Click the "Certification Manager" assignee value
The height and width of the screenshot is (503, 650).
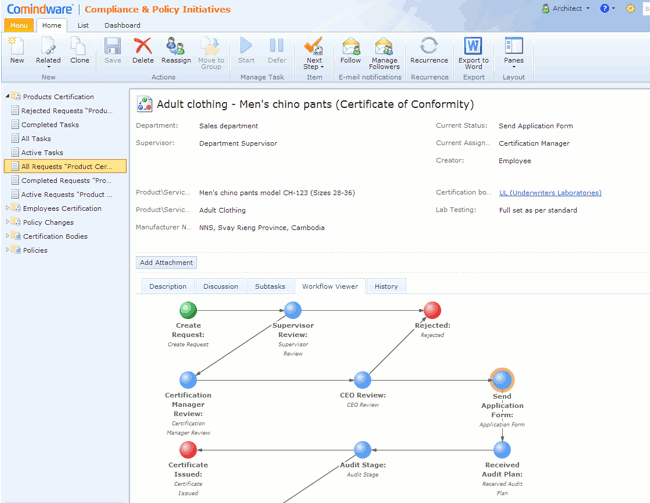[x=534, y=143]
